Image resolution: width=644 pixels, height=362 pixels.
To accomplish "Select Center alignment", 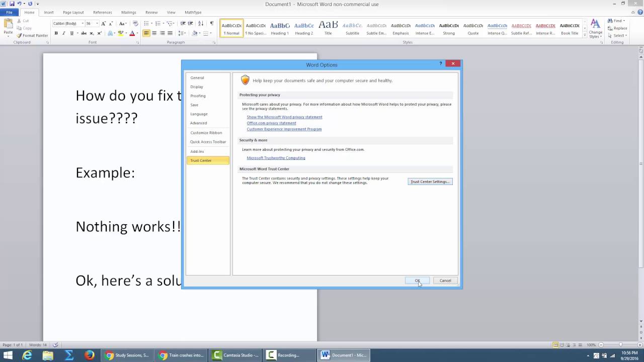I will coord(154,33).
